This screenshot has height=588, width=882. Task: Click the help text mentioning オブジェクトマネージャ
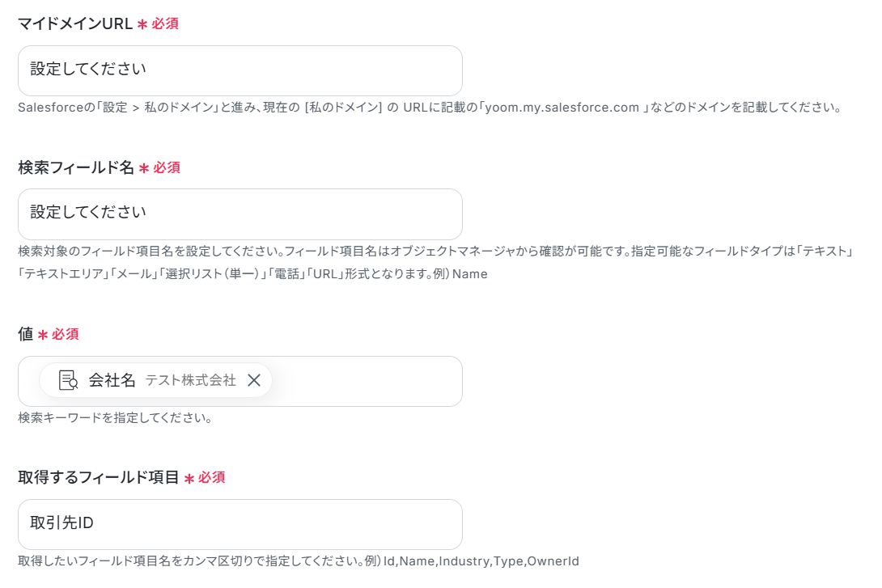click(436, 263)
